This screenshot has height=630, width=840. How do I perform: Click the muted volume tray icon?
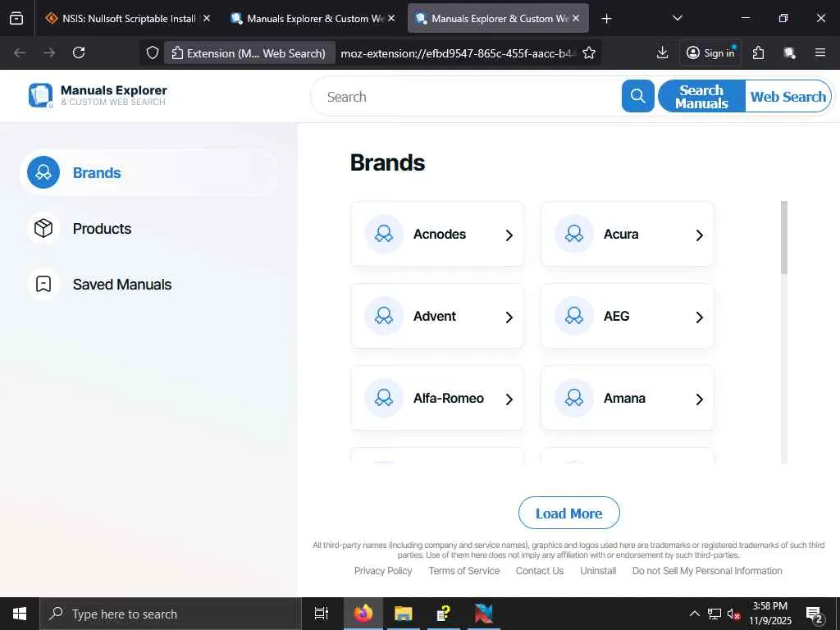[733, 614]
